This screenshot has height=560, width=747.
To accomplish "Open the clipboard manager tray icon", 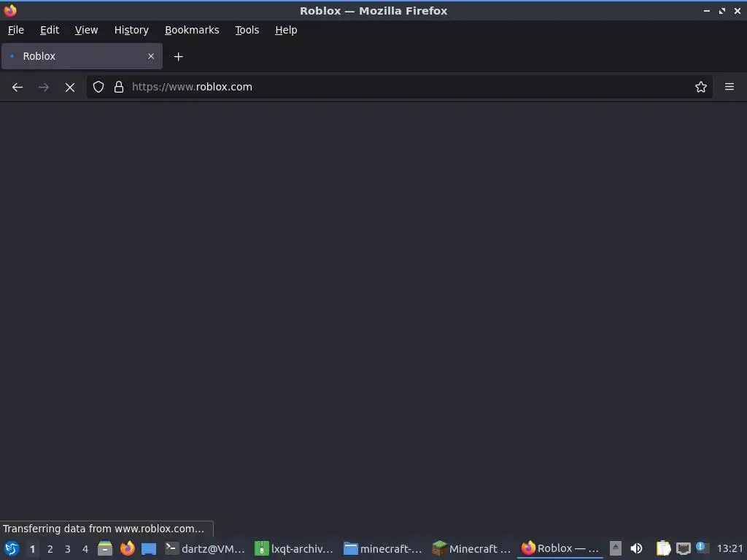I will [x=663, y=548].
